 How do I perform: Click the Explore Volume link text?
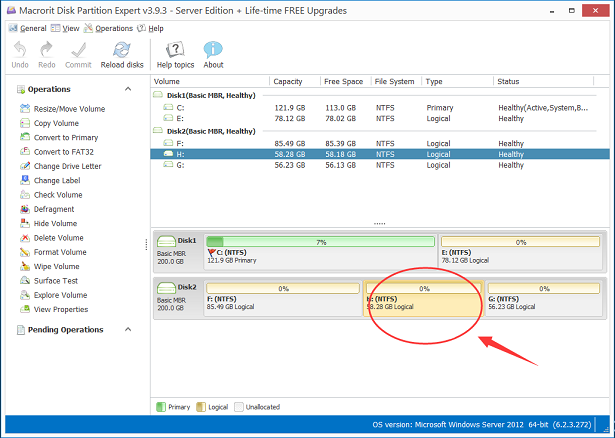[x=60, y=295]
